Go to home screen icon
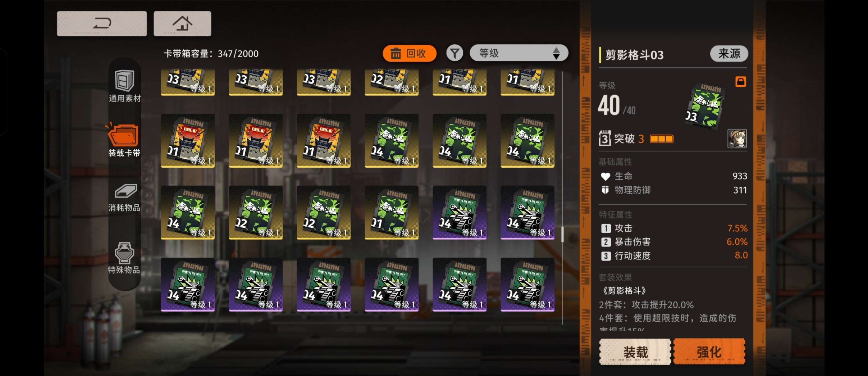The height and width of the screenshot is (376, 868). (182, 24)
